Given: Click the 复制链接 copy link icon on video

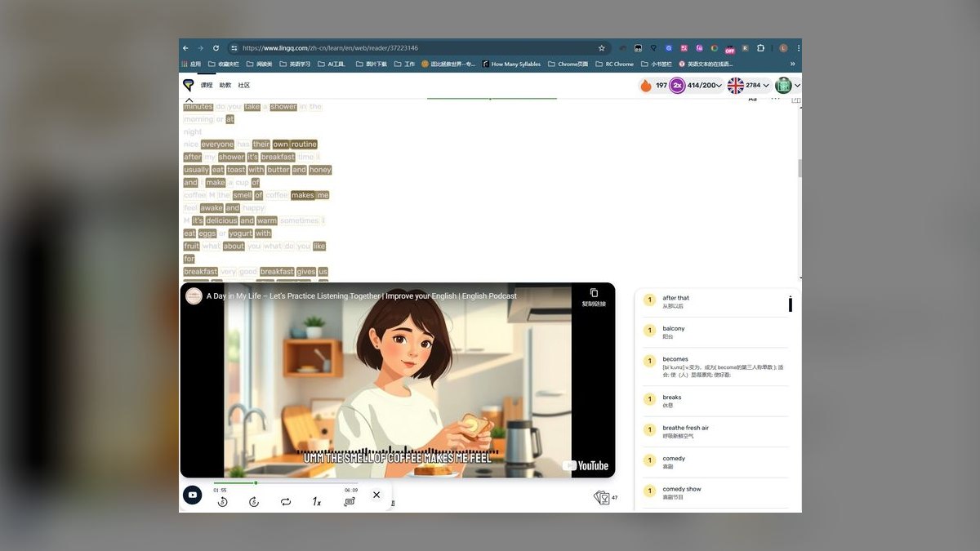Looking at the screenshot, I should [594, 297].
